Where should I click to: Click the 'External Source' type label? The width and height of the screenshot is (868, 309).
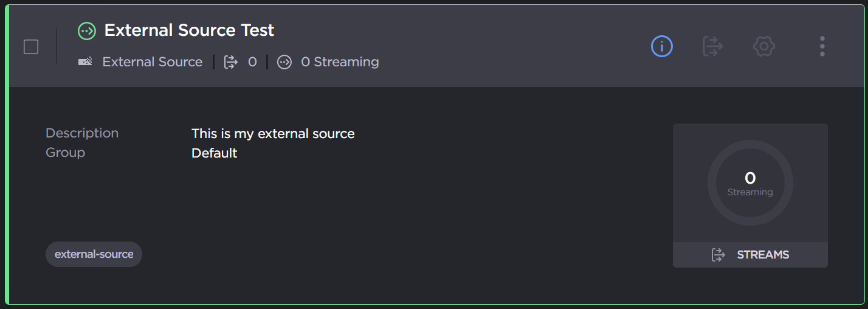point(152,62)
